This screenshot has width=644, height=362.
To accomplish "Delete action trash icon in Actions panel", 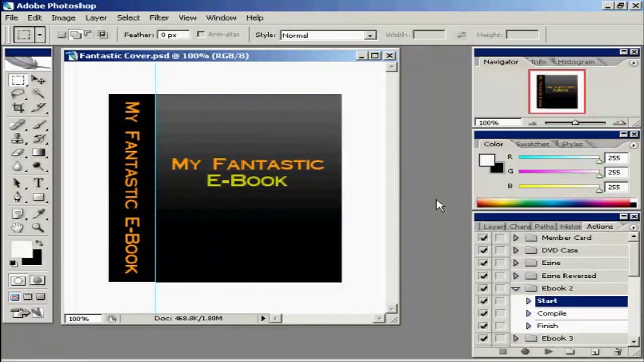I will tap(618, 352).
